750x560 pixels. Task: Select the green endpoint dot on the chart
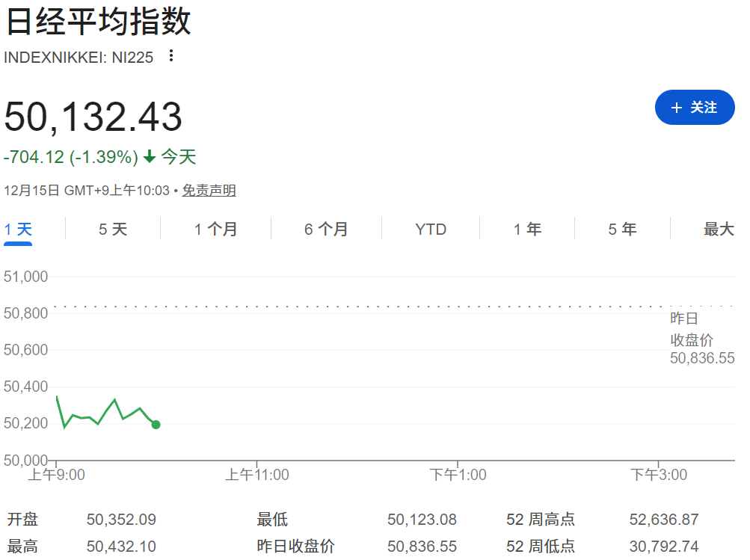click(156, 424)
